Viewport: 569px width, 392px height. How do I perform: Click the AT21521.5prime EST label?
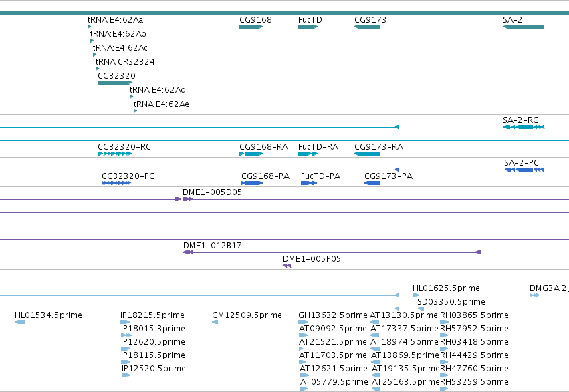tap(333, 342)
